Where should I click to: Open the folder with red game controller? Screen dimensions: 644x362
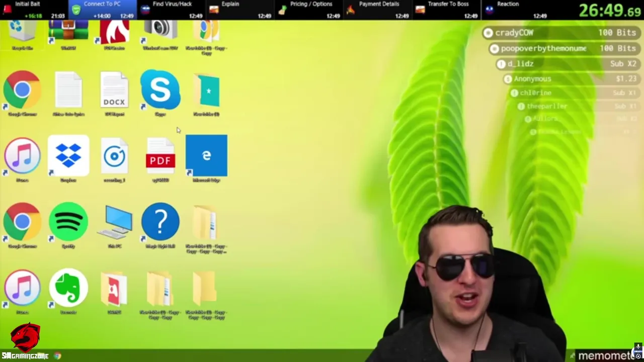pos(114,293)
